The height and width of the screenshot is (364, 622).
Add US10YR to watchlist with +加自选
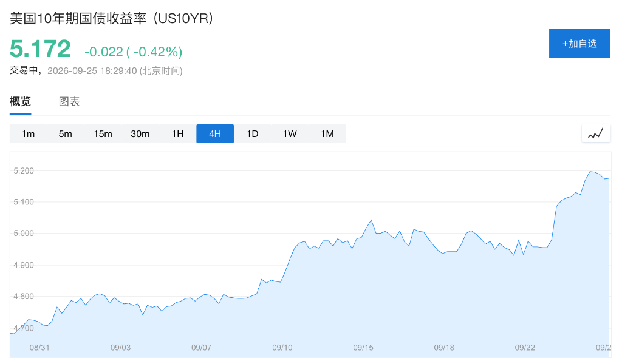[579, 43]
